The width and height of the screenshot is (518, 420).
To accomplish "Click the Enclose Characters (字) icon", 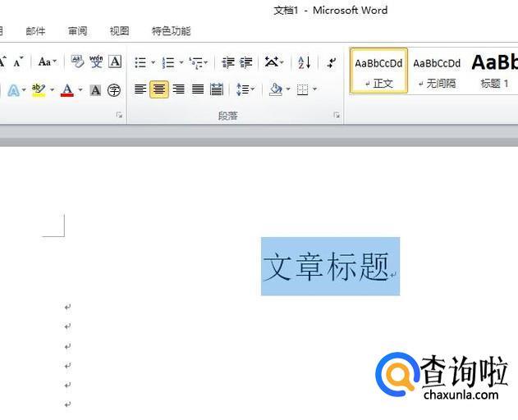I will click(114, 89).
